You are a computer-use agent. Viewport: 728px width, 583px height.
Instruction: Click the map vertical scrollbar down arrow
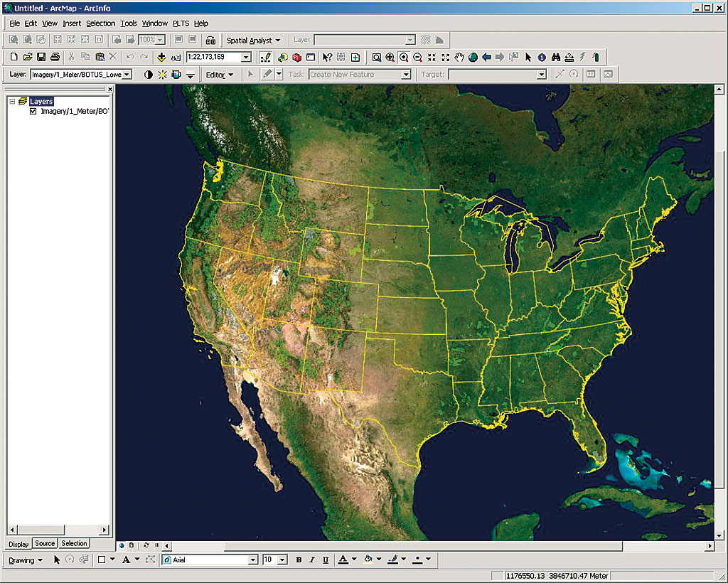719,535
